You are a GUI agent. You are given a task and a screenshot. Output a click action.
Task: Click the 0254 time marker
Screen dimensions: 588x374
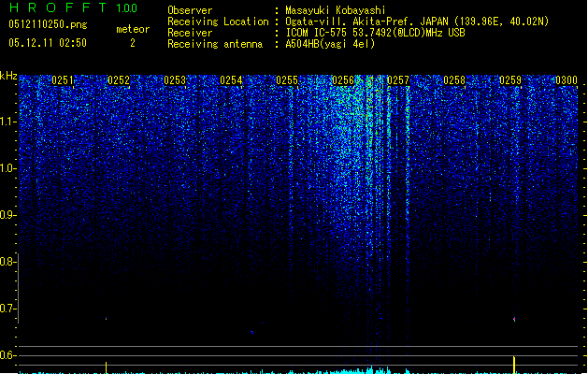(231, 80)
